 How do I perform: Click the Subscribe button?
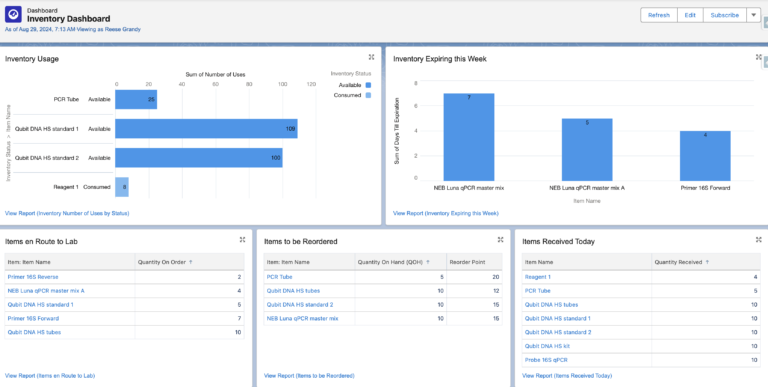[x=725, y=15]
